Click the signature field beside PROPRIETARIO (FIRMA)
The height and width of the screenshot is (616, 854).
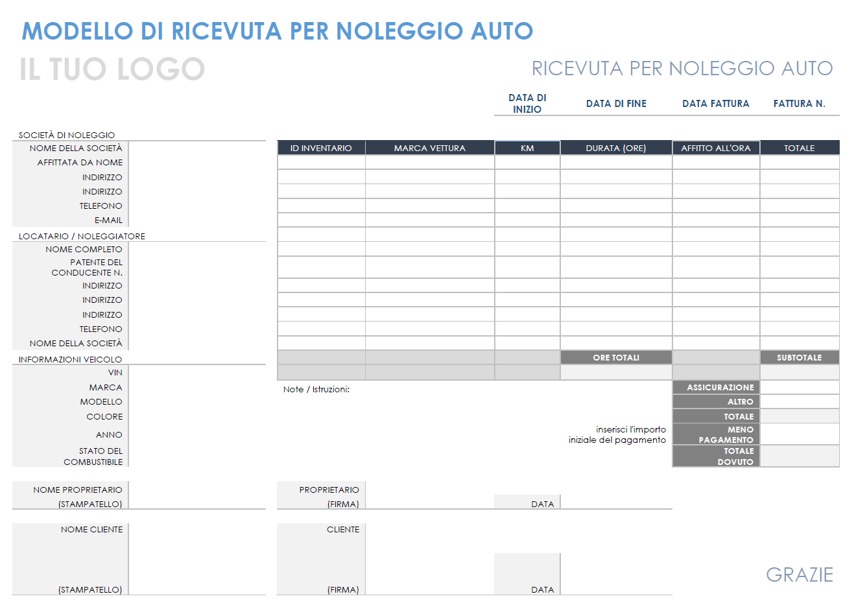(429, 495)
